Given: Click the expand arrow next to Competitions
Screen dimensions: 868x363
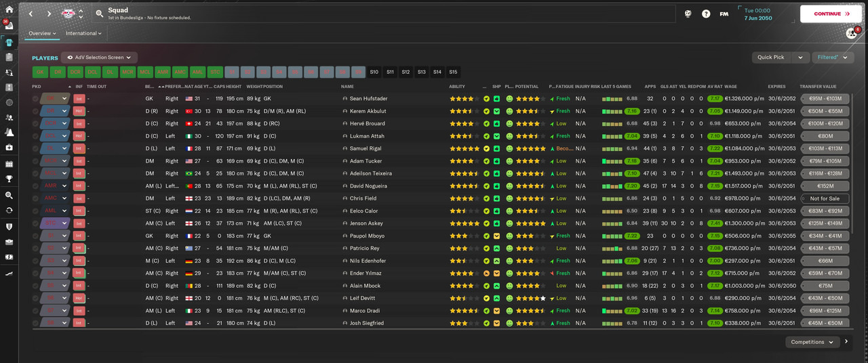Looking at the screenshot, I should click(846, 342).
